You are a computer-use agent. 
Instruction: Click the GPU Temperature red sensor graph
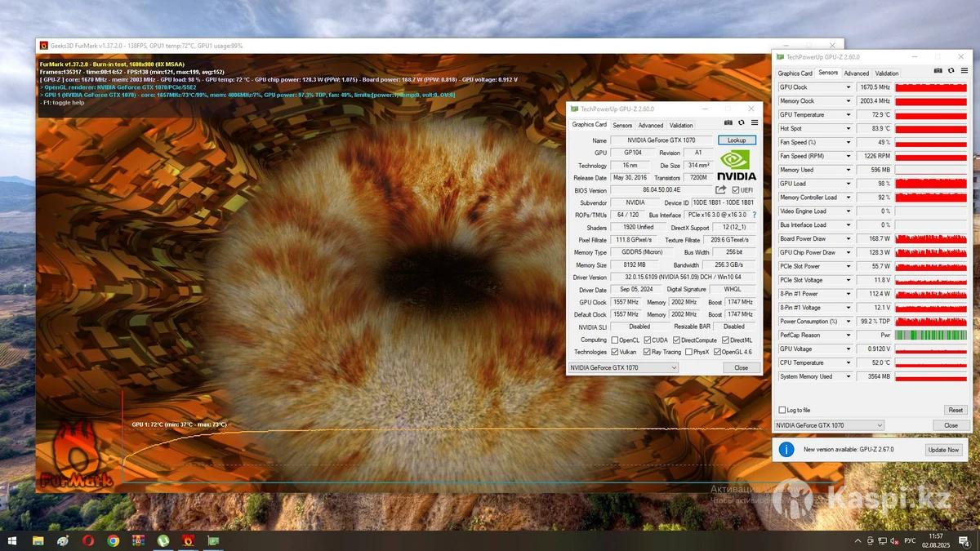(x=931, y=115)
